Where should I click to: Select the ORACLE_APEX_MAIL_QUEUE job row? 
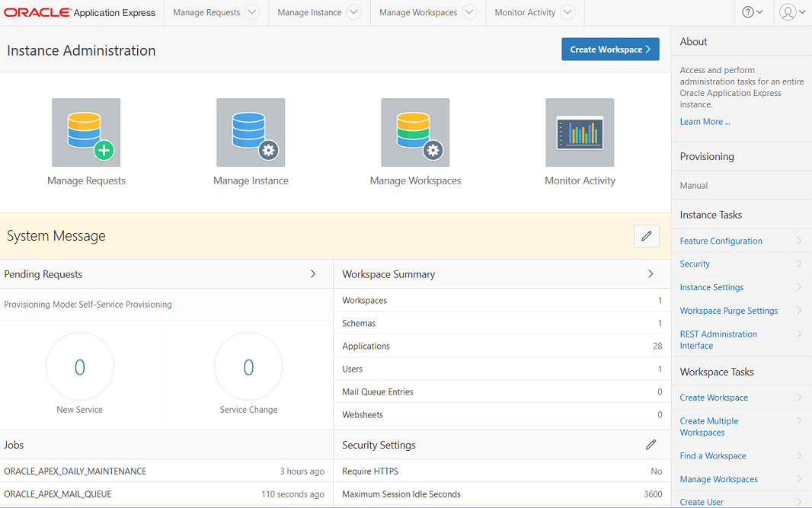pos(166,494)
